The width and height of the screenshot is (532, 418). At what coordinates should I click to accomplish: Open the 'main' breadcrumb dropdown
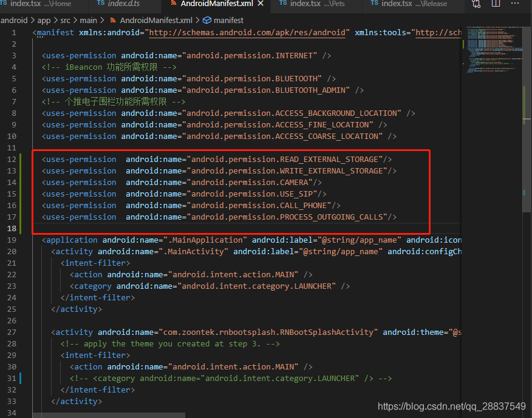[88, 20]
